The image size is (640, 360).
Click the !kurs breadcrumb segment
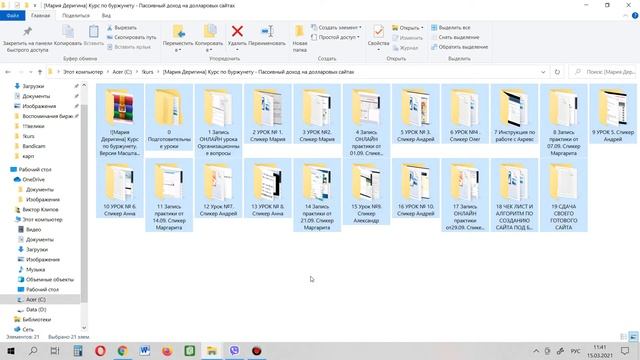tap(147, 72)
